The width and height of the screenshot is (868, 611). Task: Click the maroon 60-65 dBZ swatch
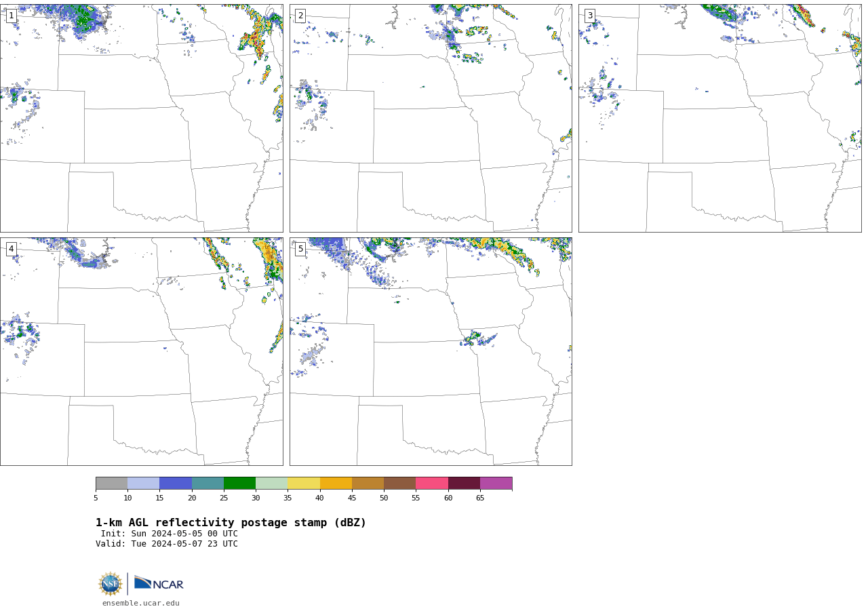[x=464, y=483]
